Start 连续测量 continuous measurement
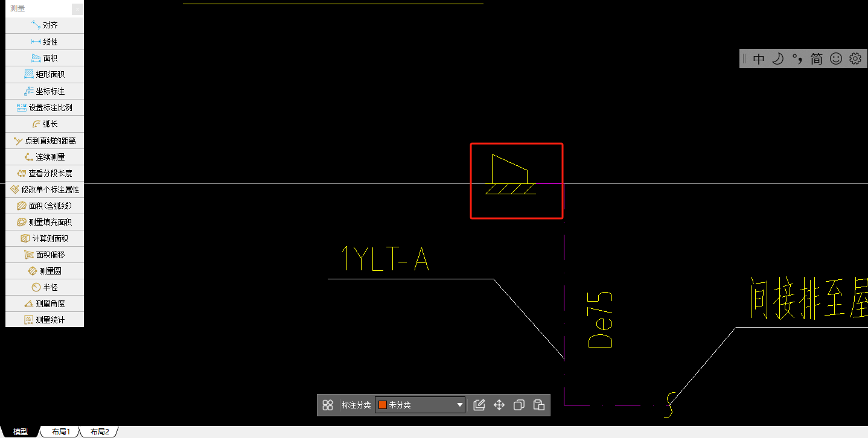The height and width of the screenshot is (438, 868). (45, 157)
